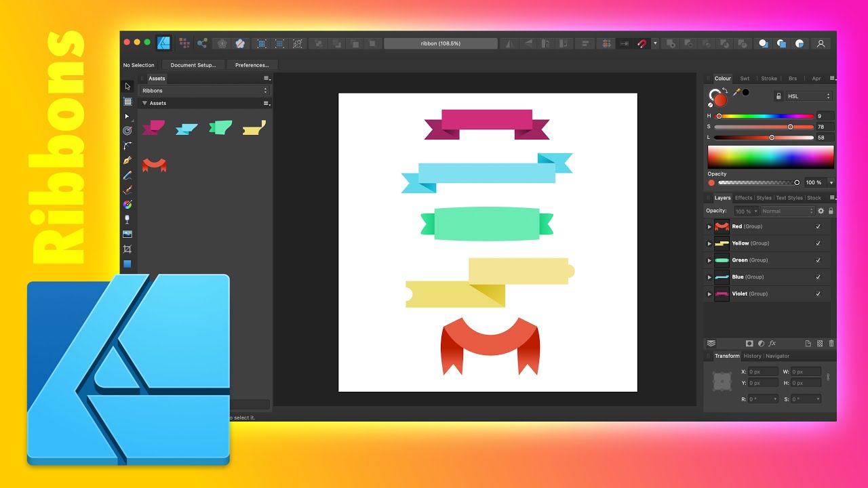Image resolution: width=868 pixels, height=488 pixels.
Task: Open layer effects fx icon
Action: [x=772, y=344]
